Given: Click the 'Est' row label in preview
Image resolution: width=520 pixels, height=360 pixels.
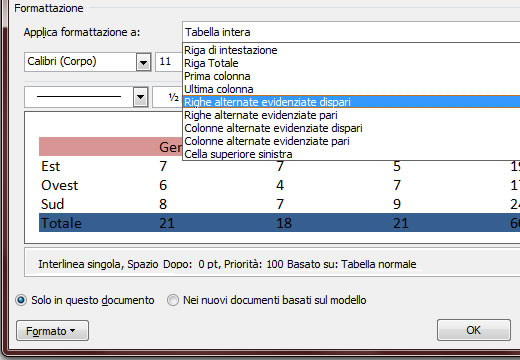Looking at the screenshot, I should (50, 166).
